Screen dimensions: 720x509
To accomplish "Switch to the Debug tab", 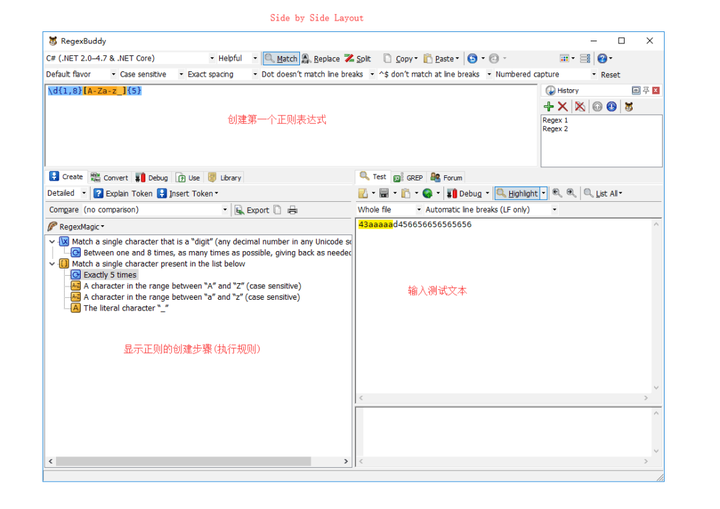I will tap(152, 178).
